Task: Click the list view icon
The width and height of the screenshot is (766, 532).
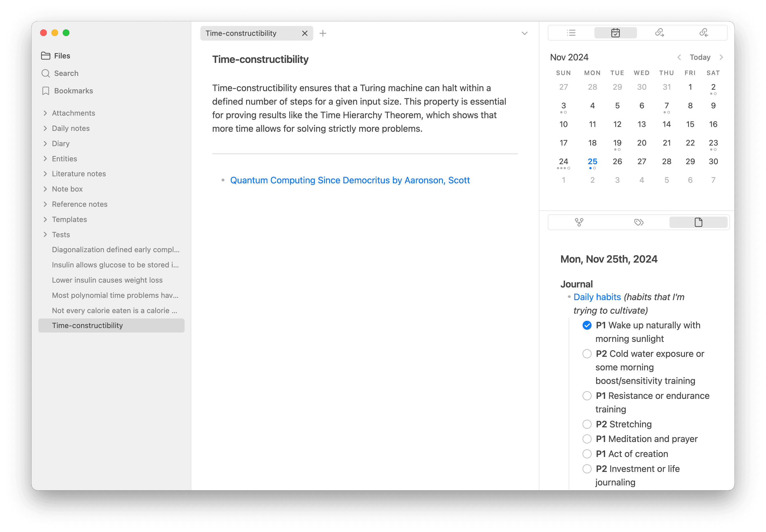Action: click(570, 33)
